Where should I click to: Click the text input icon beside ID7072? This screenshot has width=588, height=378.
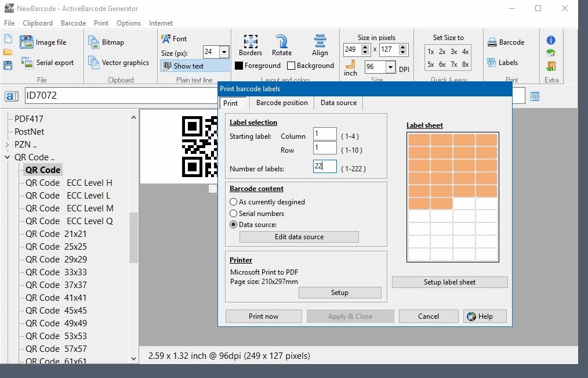tap(11, 96)
